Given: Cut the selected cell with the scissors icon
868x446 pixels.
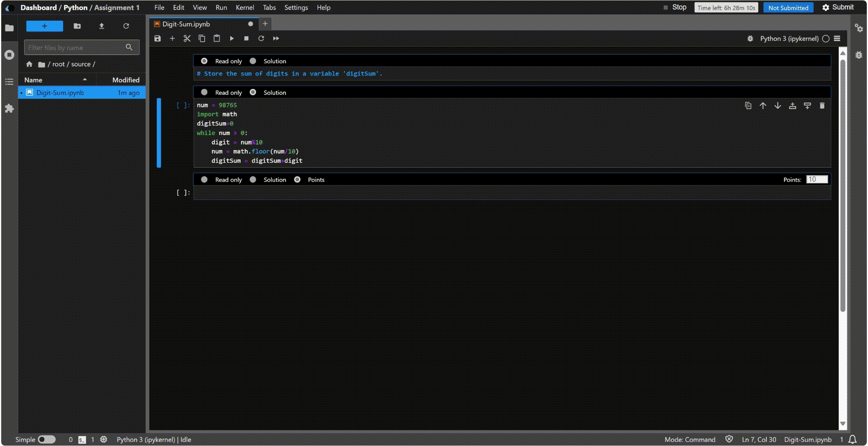Looking at the screenshot, I should 187,38.
